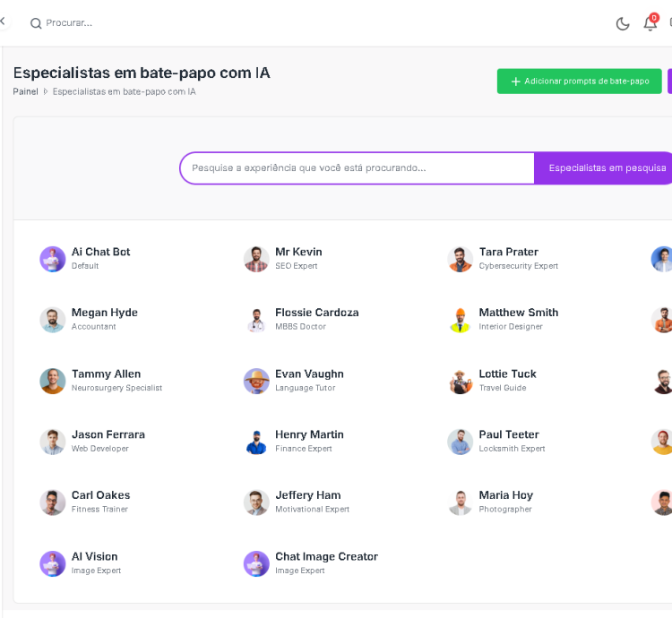Image resolution: width=672 pixels, height=618 pixels.
Task: Open the Tara Prater avatar icon
Action: click(461, 259)
